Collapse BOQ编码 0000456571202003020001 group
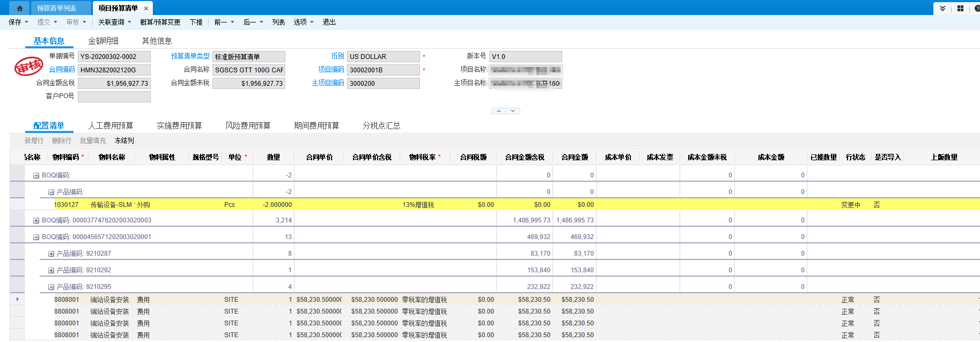The height and width of the screenshot is (342, 980). pyautogui.click(x=36, y=237)
